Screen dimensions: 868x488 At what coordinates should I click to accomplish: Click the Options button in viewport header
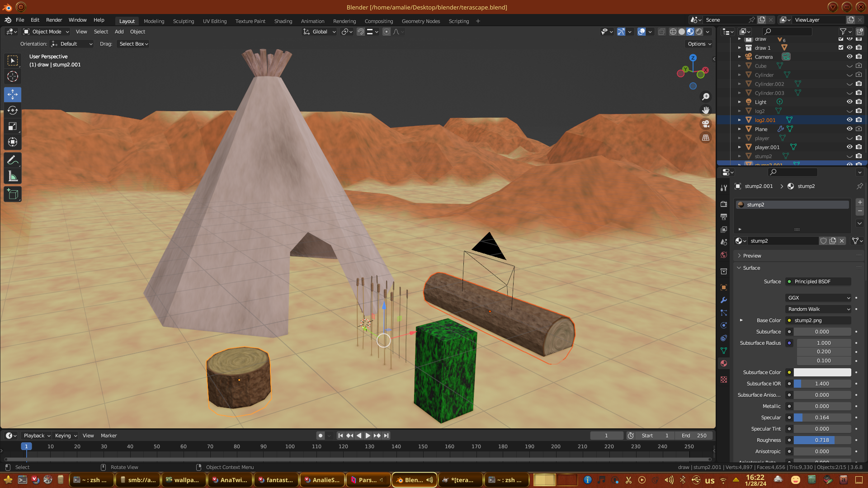(x=699, y=44)
